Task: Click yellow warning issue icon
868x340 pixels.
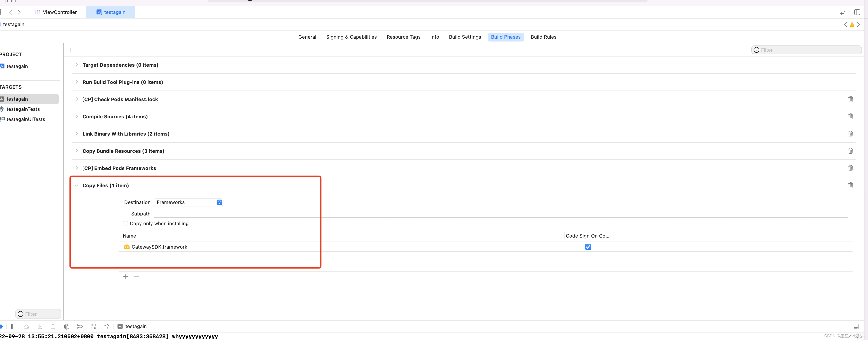Action: tap(852, 24)
